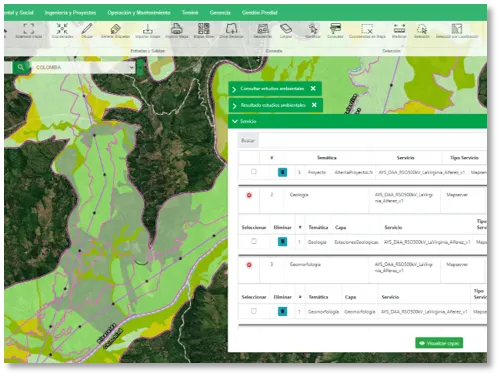Open the COLOMBIA dropdown selector
Viewport: 500px width, 376px height.
tap(83, 67)
